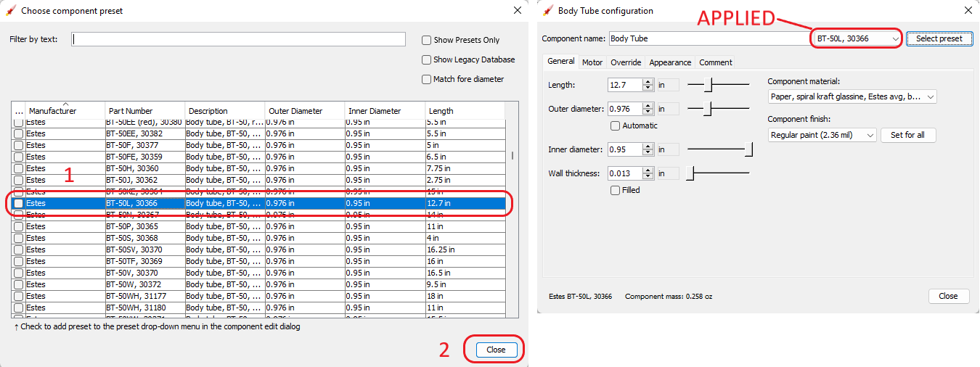The height and width of the screenshot is (367, 980).
Task: Select the BT-50J, 30362 row
Action: (x=260, y=180)
